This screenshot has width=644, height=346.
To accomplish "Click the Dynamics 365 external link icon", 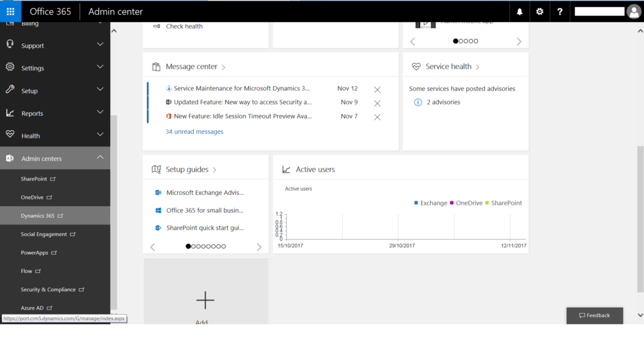I will 60,216.
